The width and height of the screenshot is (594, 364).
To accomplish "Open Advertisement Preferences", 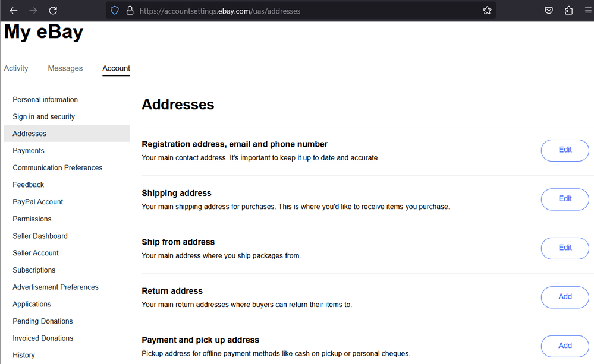I will click(55, 287).
